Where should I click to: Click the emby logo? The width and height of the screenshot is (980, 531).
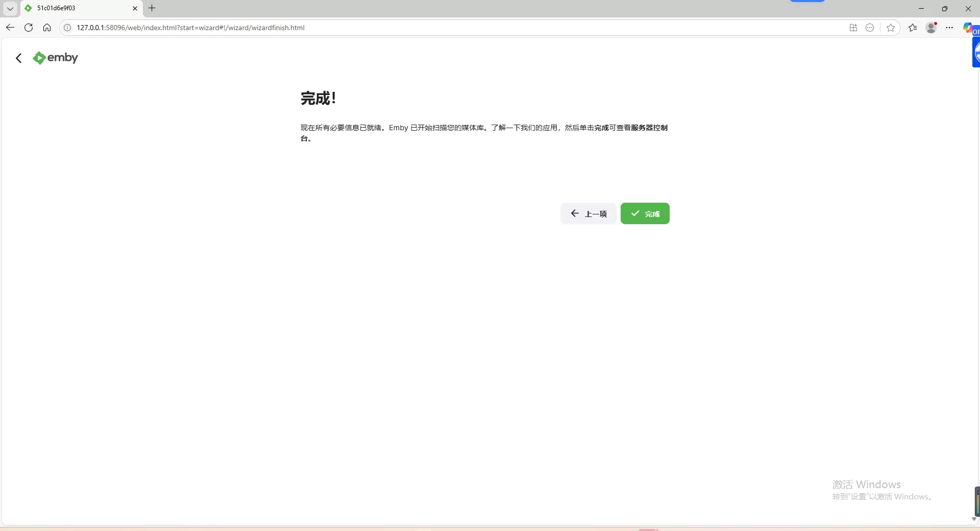tap(55, 58)
